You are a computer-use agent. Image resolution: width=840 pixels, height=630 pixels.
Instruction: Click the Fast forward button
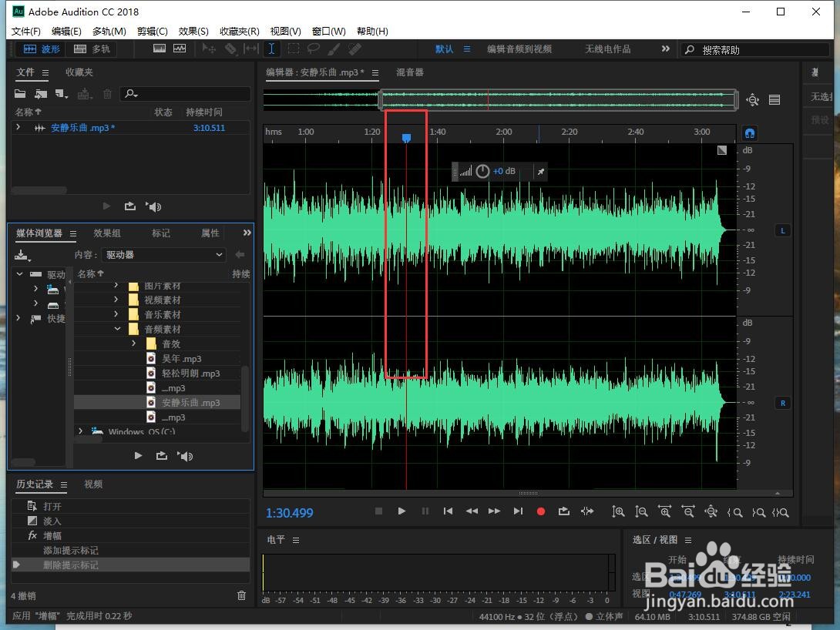pos(495,511)
